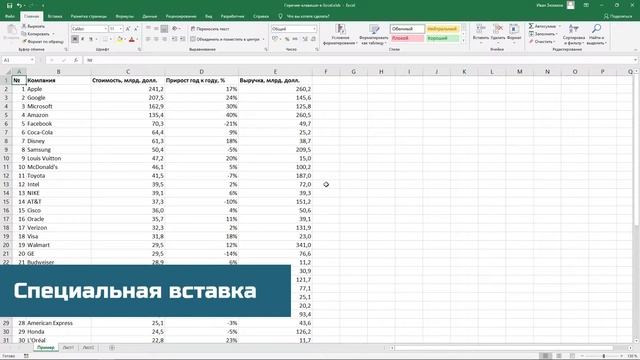Switch to the Данные tab
This screenshot has width=640, height=360.
pos(150,16)
